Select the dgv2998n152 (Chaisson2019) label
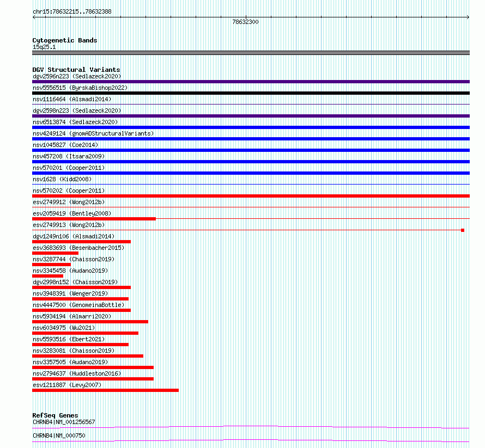This screenshot has width=485, height=448. pyautogui.click(x=75, y=282)
